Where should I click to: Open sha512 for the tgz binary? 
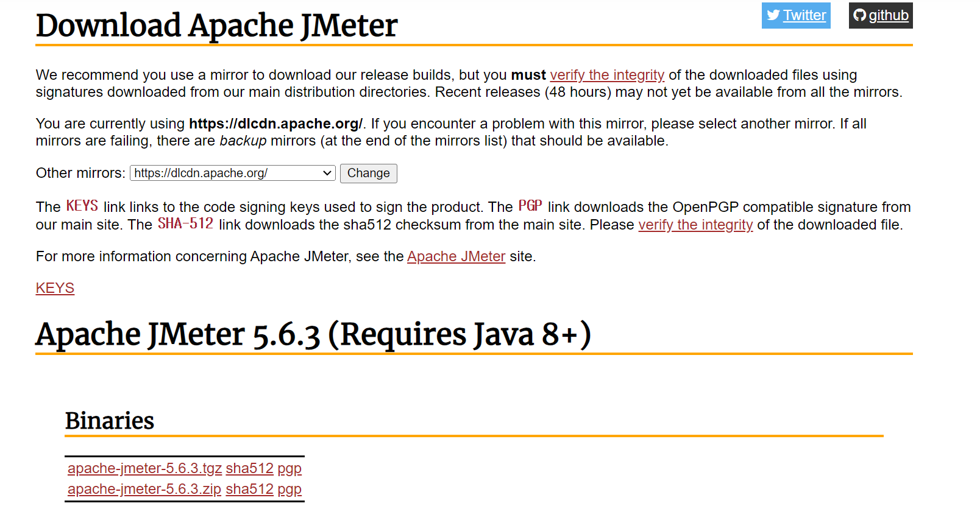(250, 468)
